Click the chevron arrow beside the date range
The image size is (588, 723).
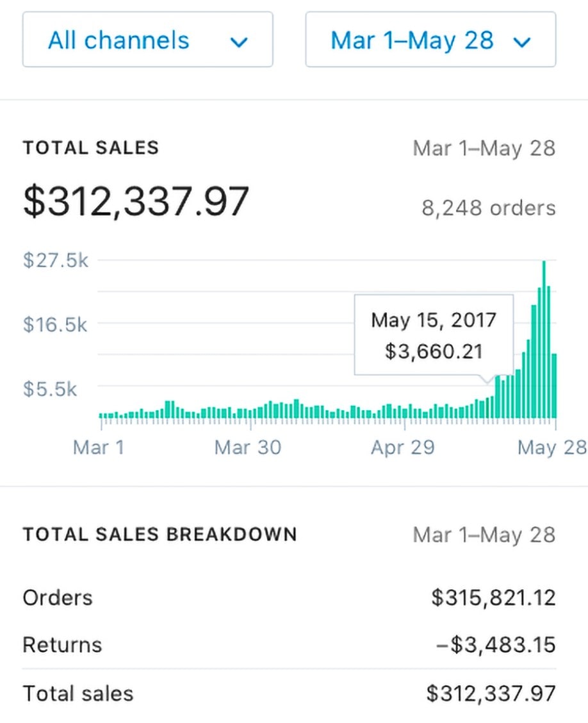point(522,43)
